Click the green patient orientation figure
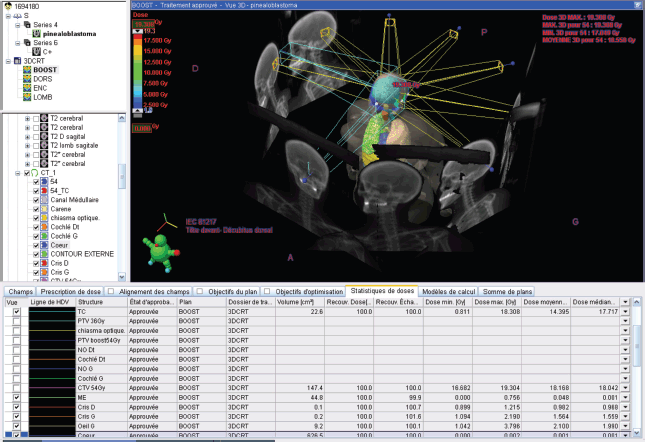 click(161, 252)
